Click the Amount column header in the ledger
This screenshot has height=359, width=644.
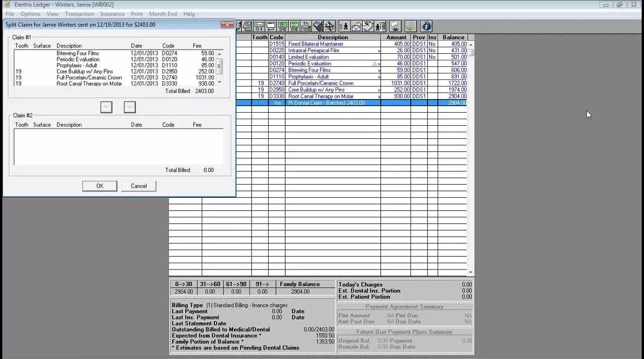396,38
